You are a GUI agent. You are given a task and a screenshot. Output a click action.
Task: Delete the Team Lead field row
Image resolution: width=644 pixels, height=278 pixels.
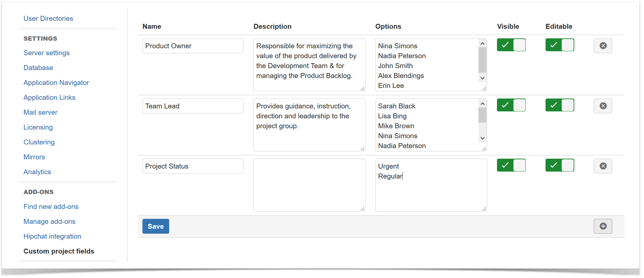click(603, 106)
